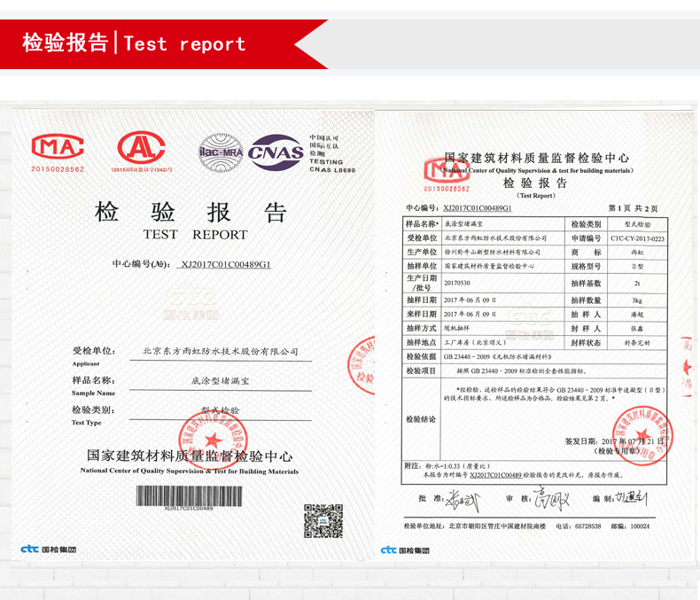Click center number XJ2017C01C00489G1 on cover page
Image resolution: width=700 pixels, height=600 pixels.
click(225, 264)
